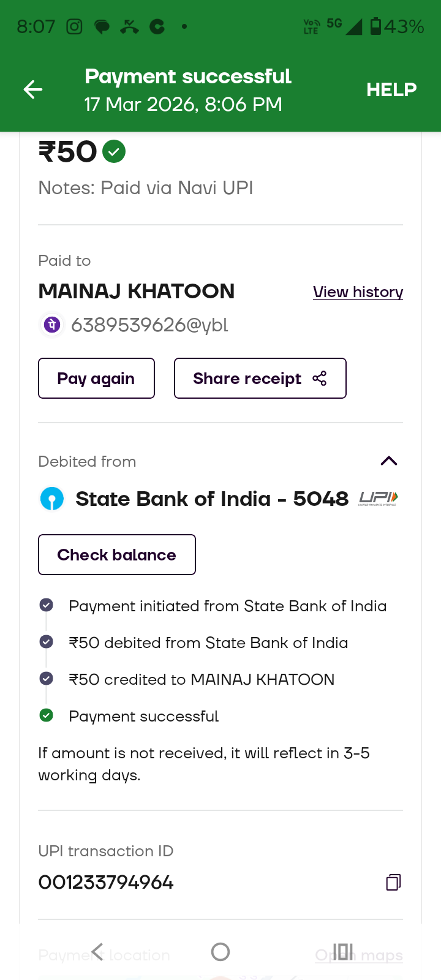441x980 pixels.
Task: Copy the UPI transaction ID
Action: click(393, 882)
